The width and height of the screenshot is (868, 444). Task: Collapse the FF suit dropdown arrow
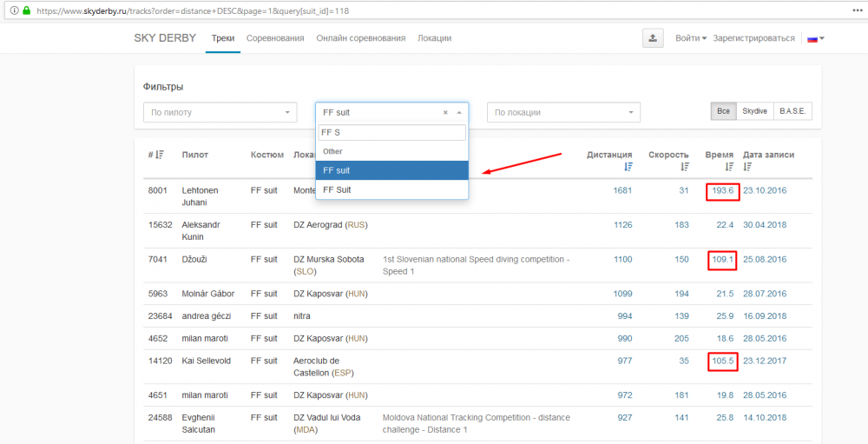click(x=459, y=113)
